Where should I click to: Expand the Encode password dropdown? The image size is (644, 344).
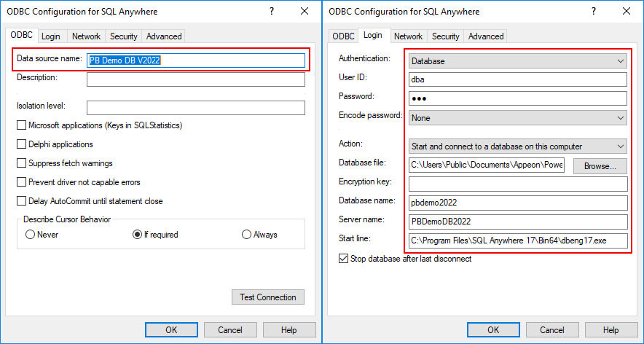[517, 117]
